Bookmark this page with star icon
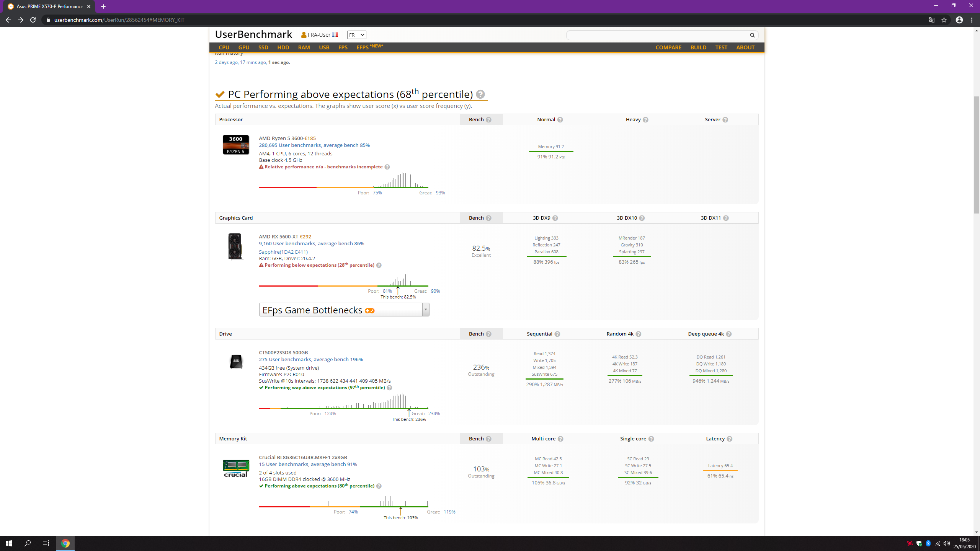This screenshot has height=551, width=980. tap(944, 20)
